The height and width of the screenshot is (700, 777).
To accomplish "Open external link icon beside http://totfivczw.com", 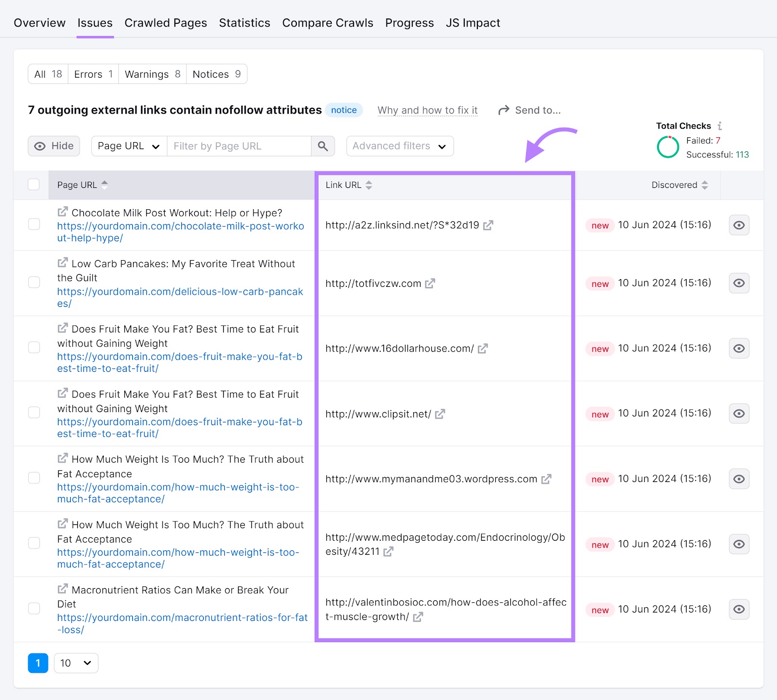I will (x=430, y=283).
